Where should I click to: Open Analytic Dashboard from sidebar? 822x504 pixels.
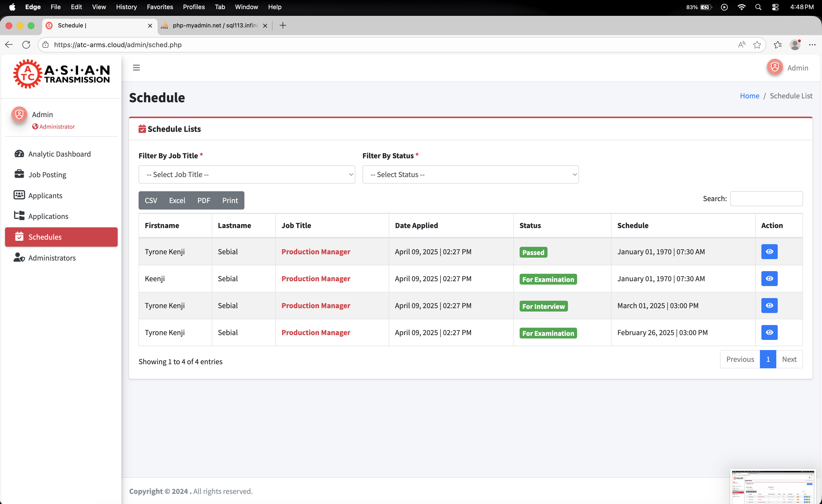tap(59, 154)
